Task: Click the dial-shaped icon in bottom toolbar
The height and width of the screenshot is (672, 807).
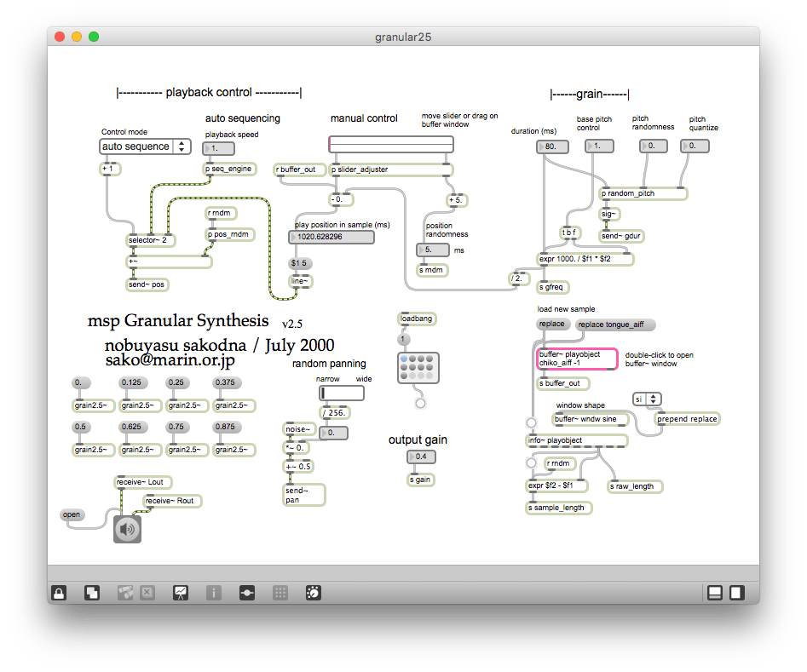Action: (312, 593)
